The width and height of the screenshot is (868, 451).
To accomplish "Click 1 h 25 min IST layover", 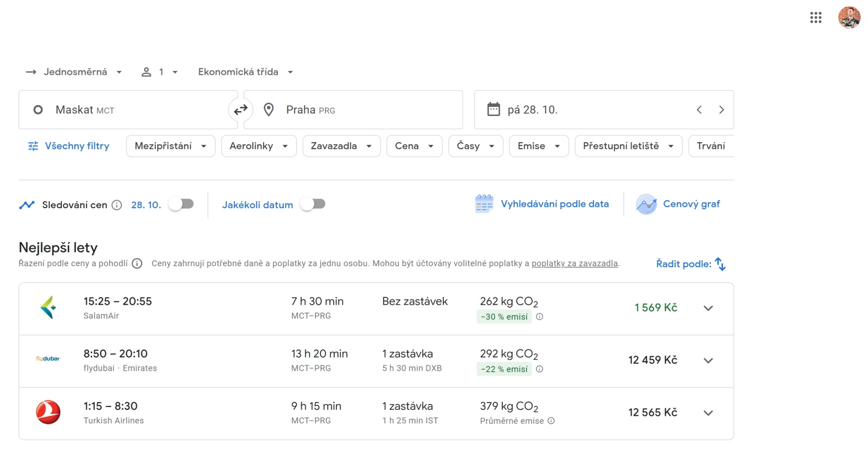I will pos(410,421).
